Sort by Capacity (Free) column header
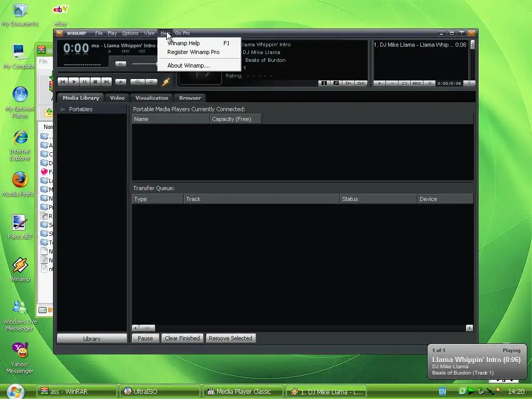The image size is (532, 399). pyautogui.click(x=235, y=119)
